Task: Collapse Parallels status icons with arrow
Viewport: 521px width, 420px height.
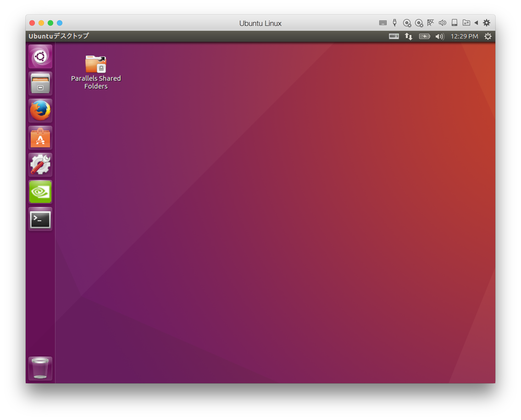Action: pyautogui.click(x=476, y=23)
